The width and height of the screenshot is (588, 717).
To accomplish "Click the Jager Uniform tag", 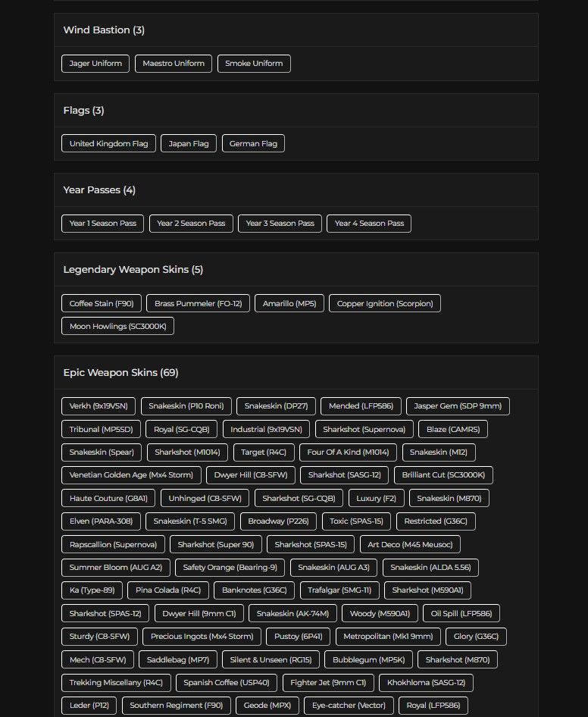I will [x=95, y=64].
